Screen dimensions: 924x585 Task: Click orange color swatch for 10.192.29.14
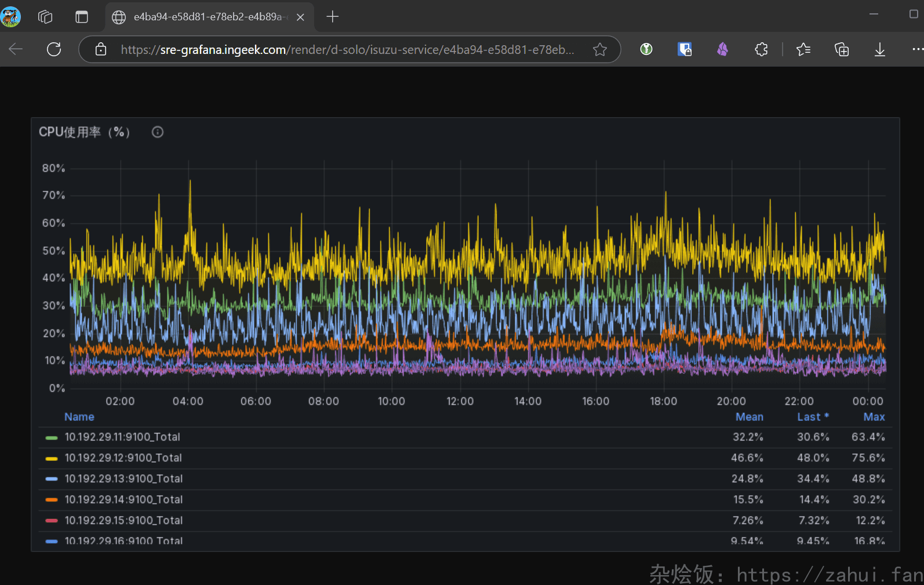[52, 500]
